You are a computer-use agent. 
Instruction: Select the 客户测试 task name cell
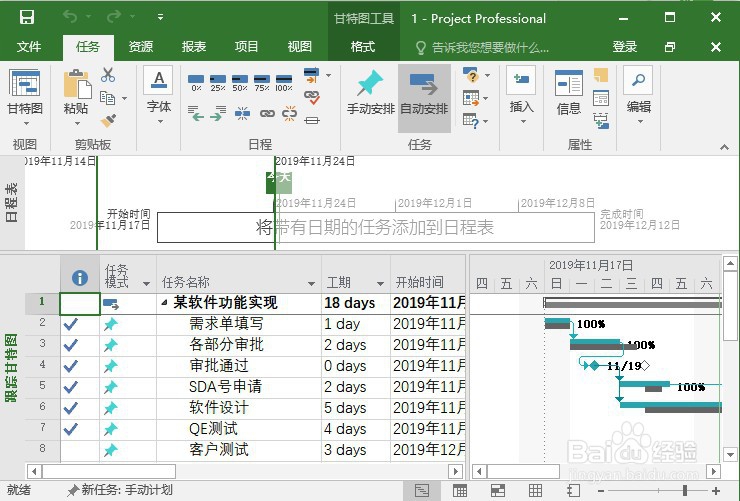point(239,450)
